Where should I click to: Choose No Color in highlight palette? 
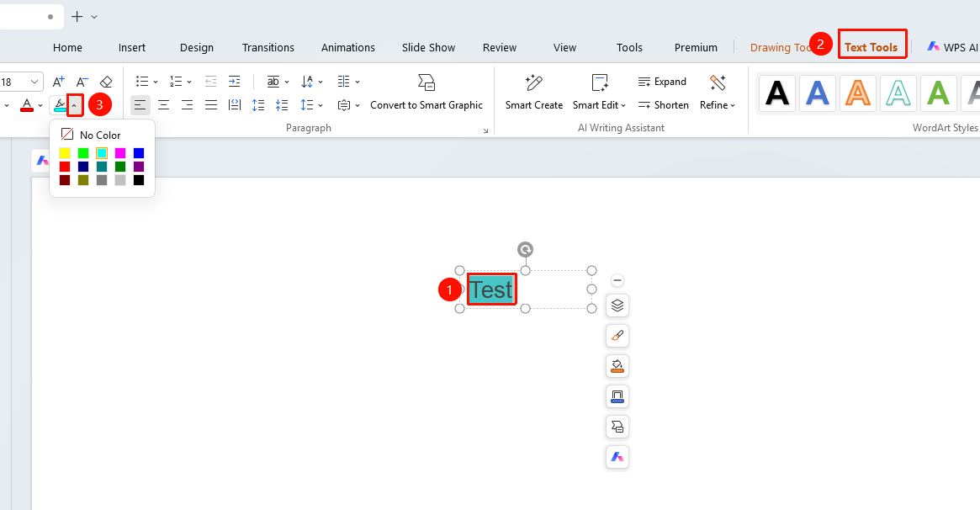91,135
